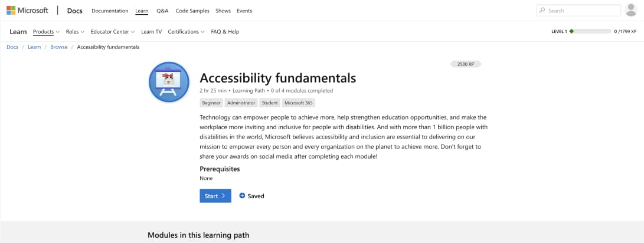Click the 2500 XP badge

466,64
